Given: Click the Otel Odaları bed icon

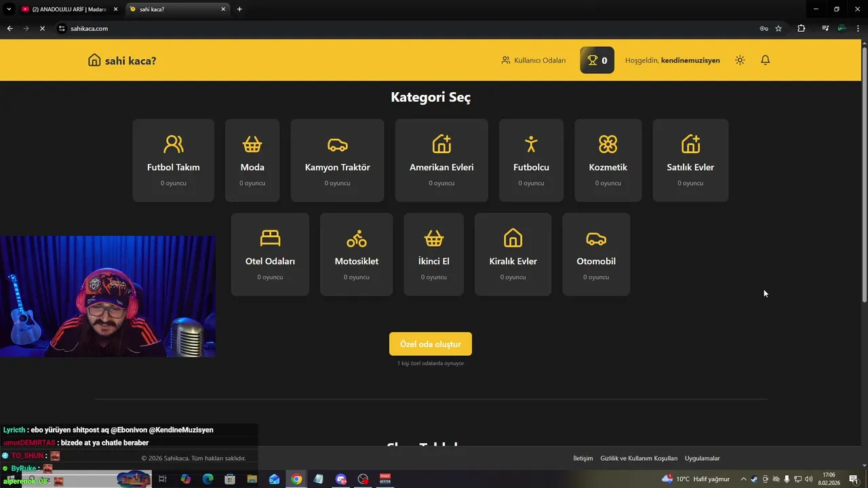Looking at the screenshot, I should tap(270, 238).
